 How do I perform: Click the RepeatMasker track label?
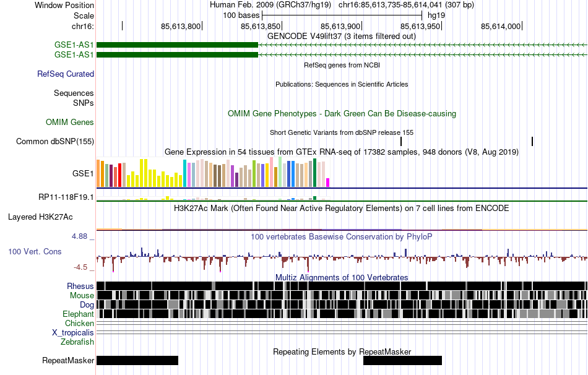tap(68, 360)
